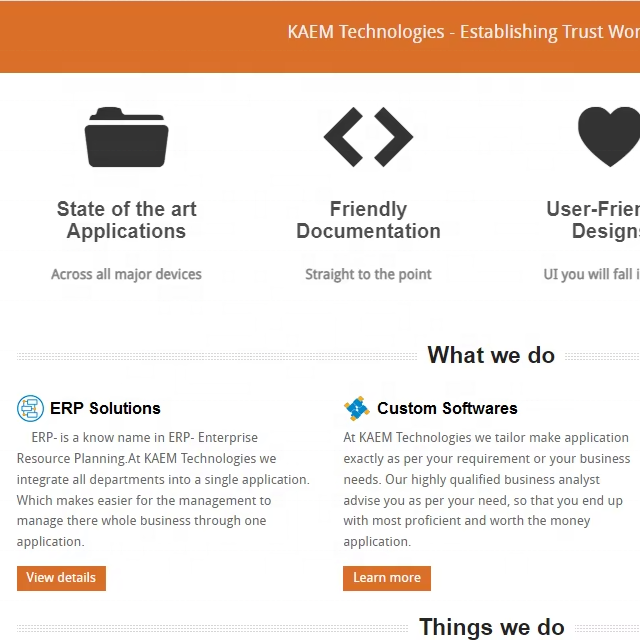Click the code brackets icon

[368, 136]
